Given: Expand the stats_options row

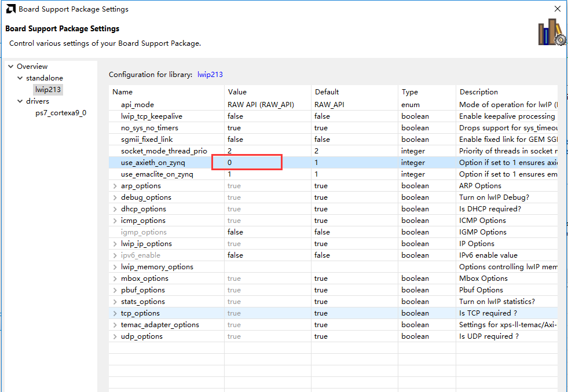Looking at the screenshot, I should (x=115, y=302).
